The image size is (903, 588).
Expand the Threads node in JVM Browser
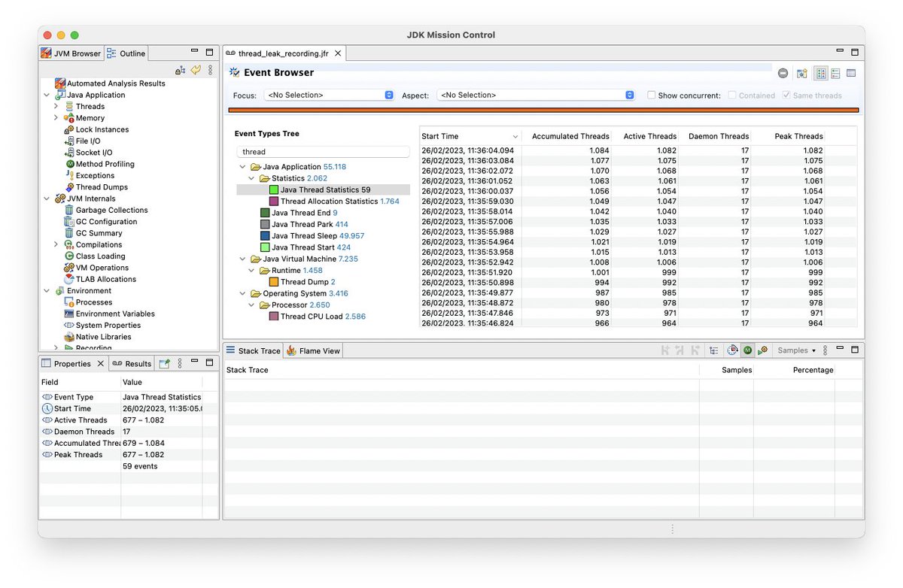coord(56,106)
